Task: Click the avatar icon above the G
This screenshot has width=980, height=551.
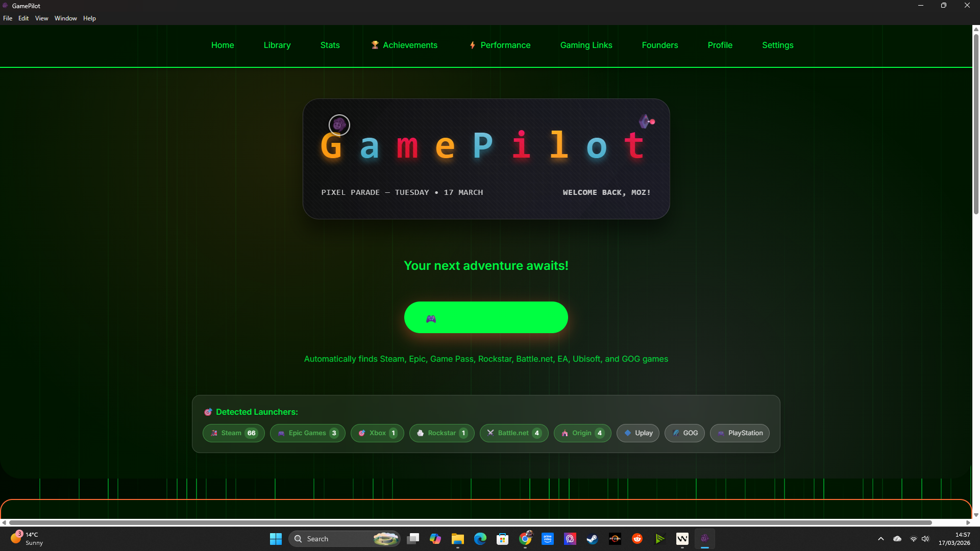Action: point(339,125)
